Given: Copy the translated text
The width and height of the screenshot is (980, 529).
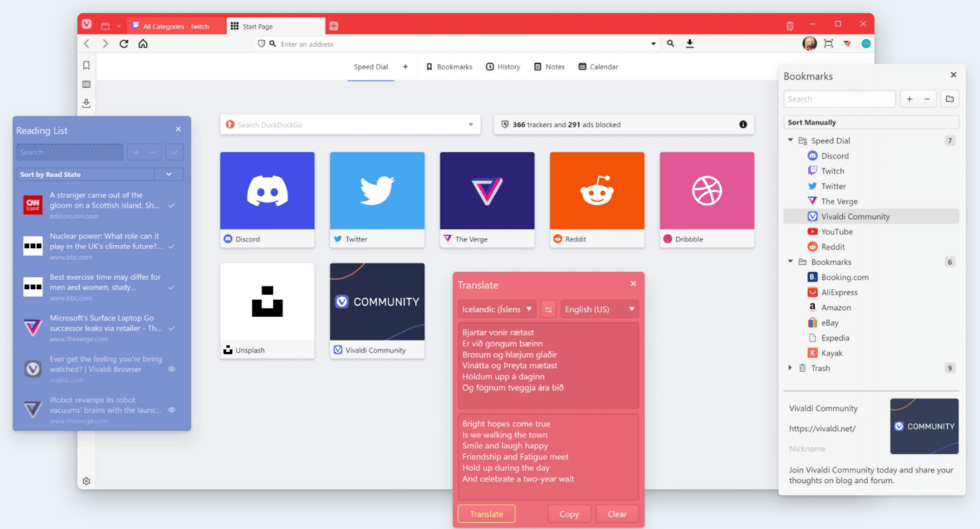Looking at the screenshot, I should point(569,514).
